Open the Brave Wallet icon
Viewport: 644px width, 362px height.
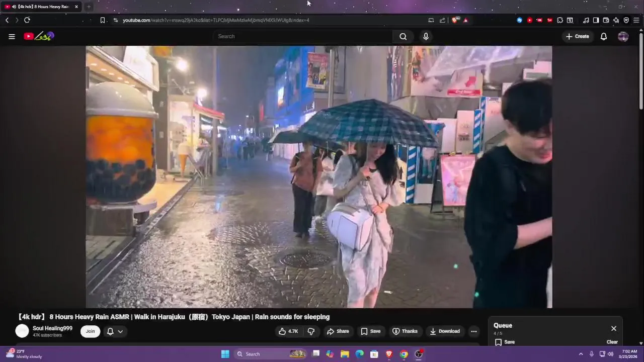(x=606, y=20)
